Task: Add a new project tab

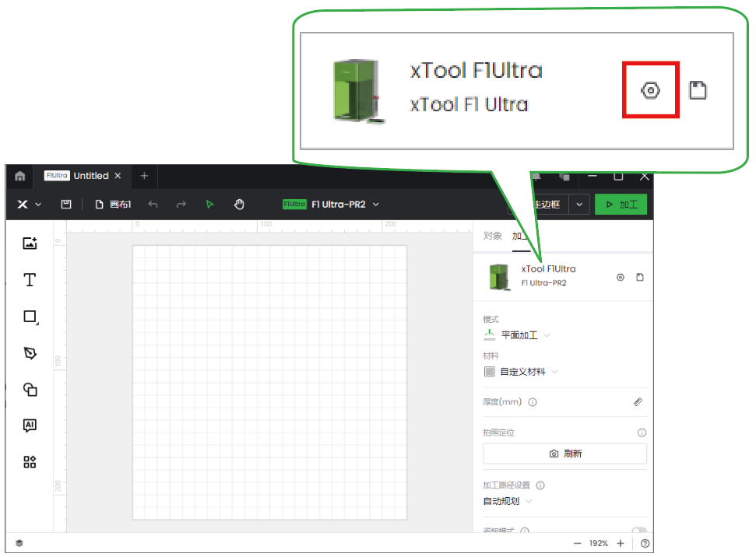Action: [x=144, y=176]
